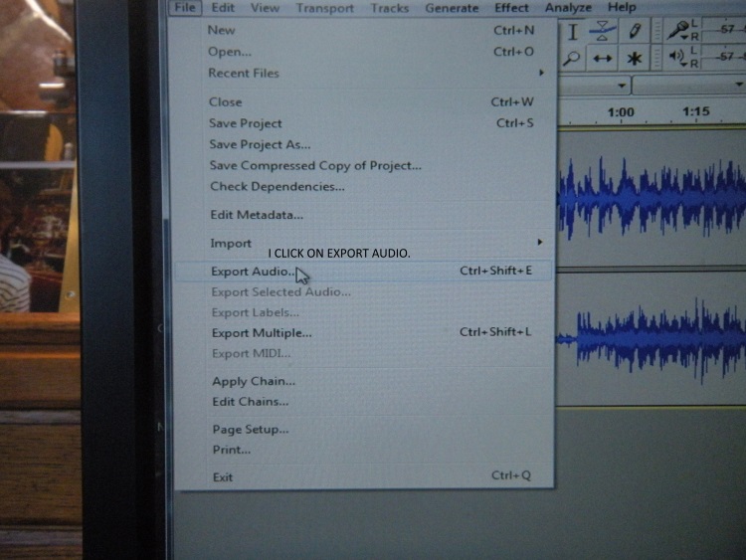Open the Edit menu
Viewport: 746px width, 560px height.
(x=223, y=8)
